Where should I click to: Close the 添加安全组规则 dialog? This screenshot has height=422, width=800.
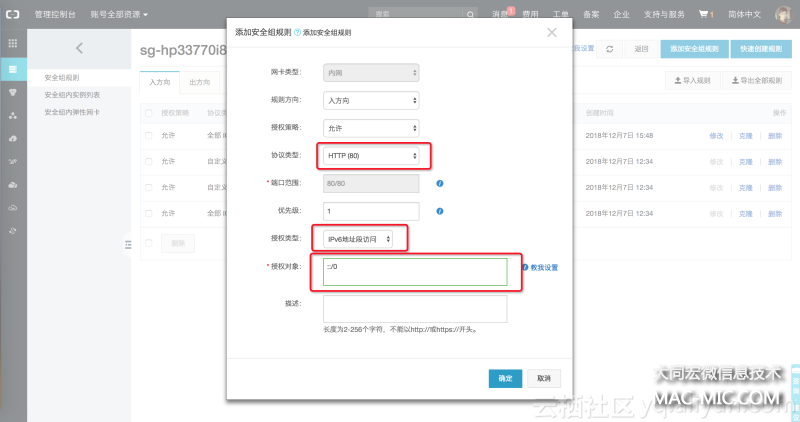click(552, 32)
